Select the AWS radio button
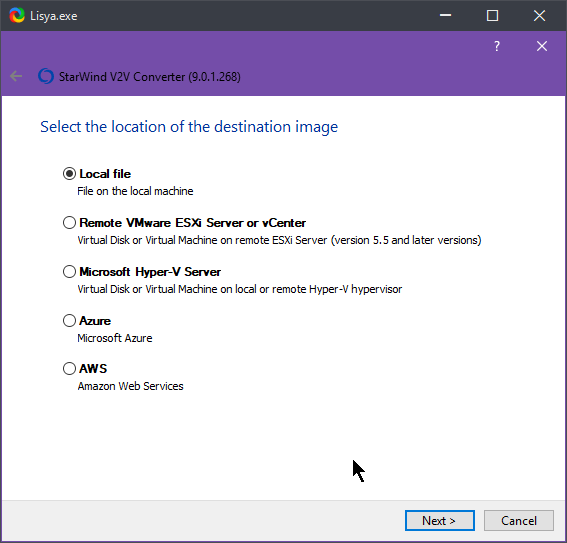567x543 pixels. 69,369
